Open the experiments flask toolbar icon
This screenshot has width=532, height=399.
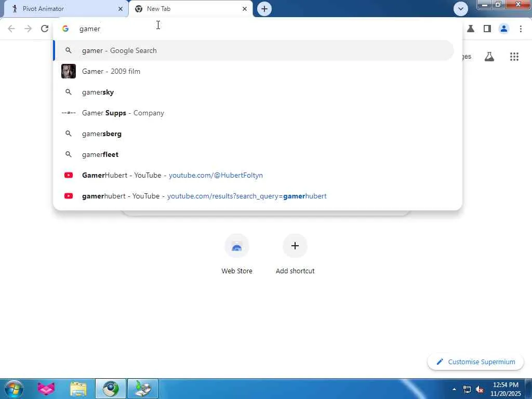[x=471, y=29]
